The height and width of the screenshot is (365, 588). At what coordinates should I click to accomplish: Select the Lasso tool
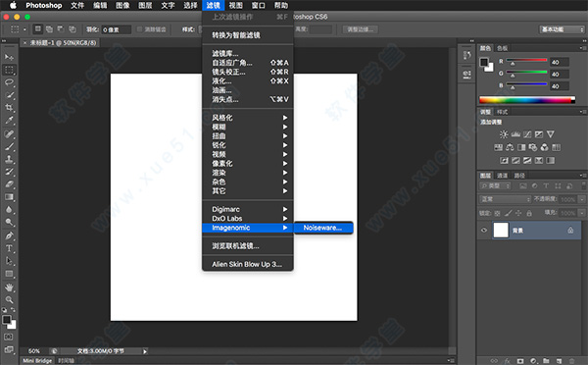tap(9, 82)
